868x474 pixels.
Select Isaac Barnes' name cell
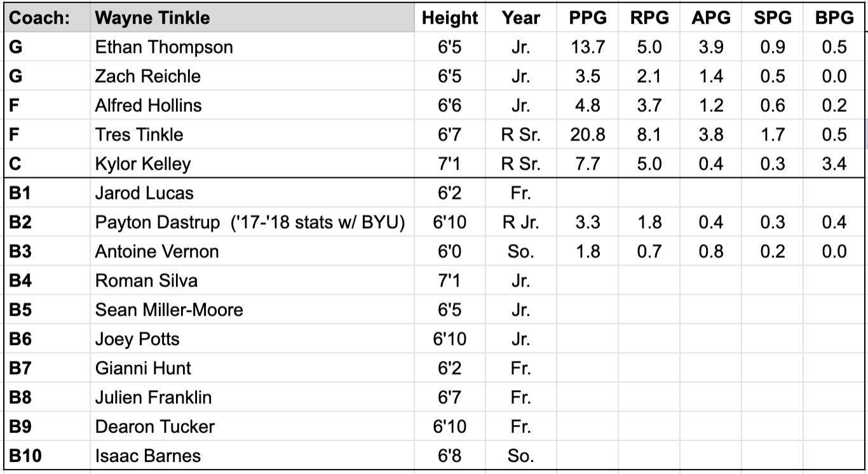[252, 456]
